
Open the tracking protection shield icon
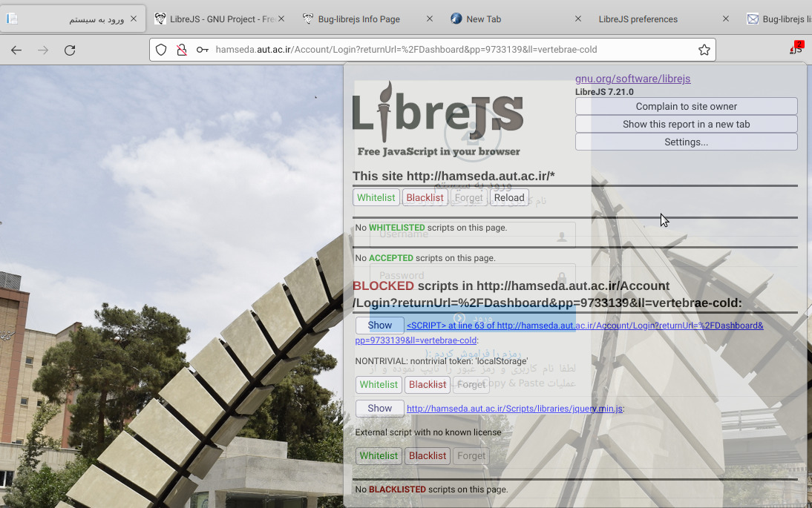[x=161, y=50]
